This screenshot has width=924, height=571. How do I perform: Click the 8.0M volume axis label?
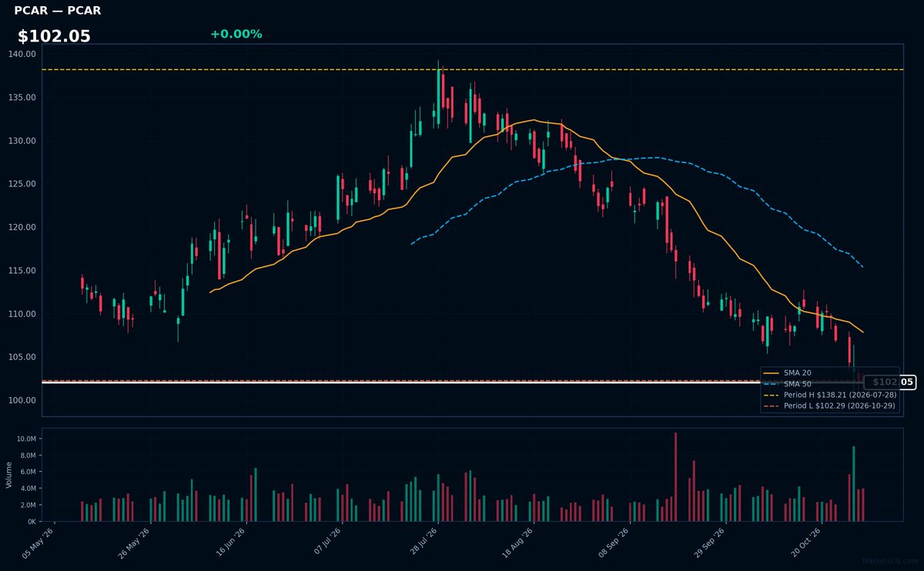pos(28,456)
